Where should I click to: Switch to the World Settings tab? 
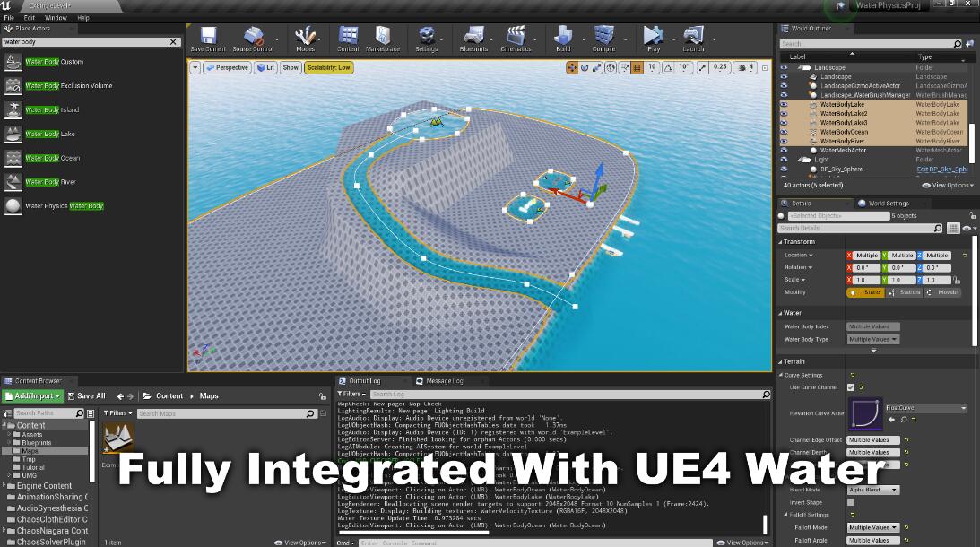pos(886,204)
